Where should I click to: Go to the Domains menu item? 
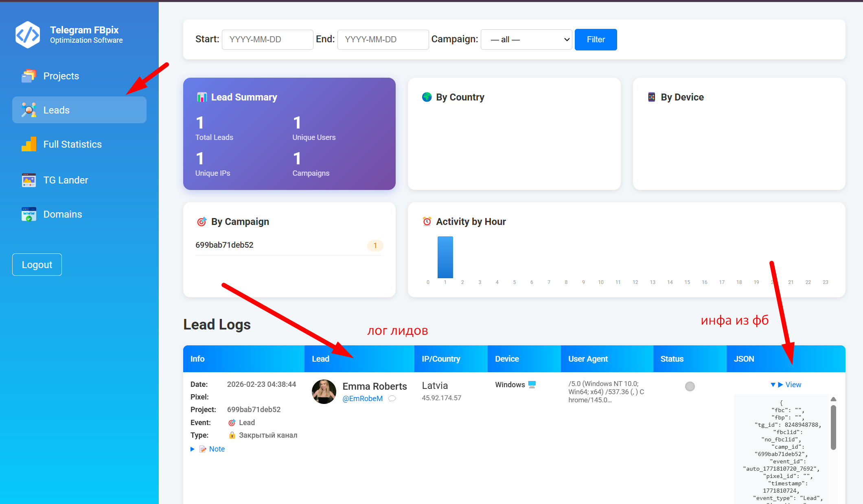coord(63,214)
